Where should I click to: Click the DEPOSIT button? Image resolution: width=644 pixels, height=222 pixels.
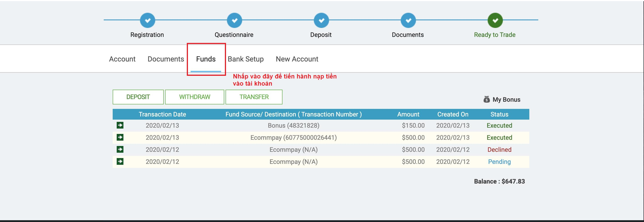(138, 97)
